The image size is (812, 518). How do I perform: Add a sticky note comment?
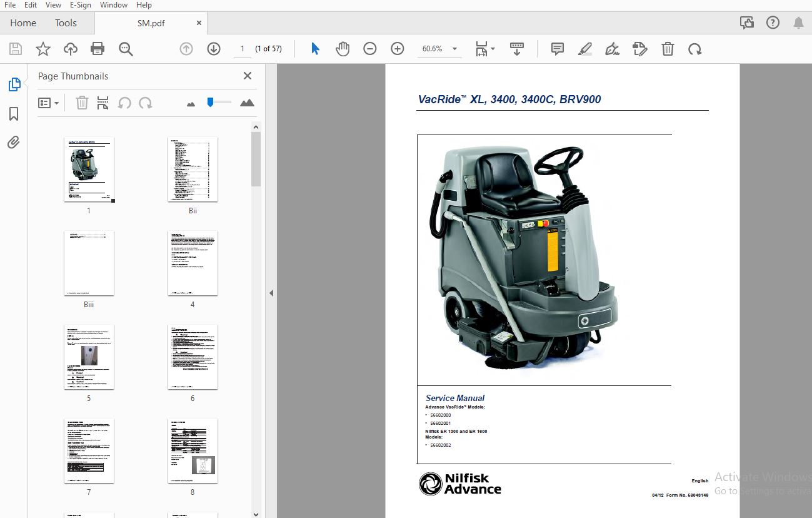[x=558, y=49]
